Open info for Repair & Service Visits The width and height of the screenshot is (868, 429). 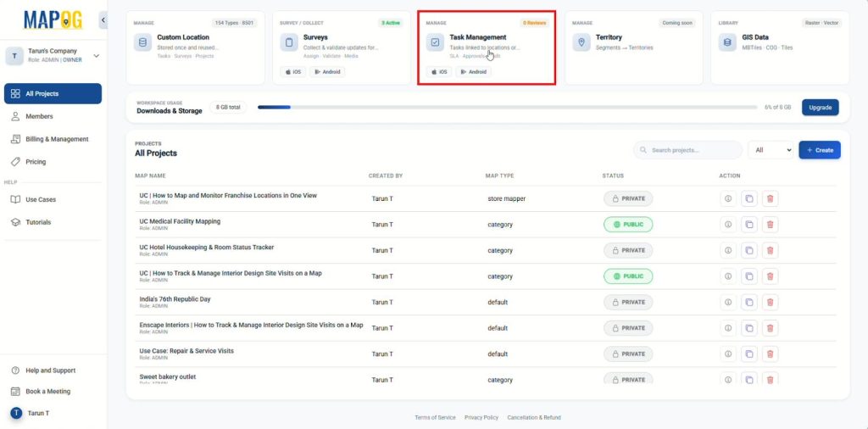click(728, 354)
